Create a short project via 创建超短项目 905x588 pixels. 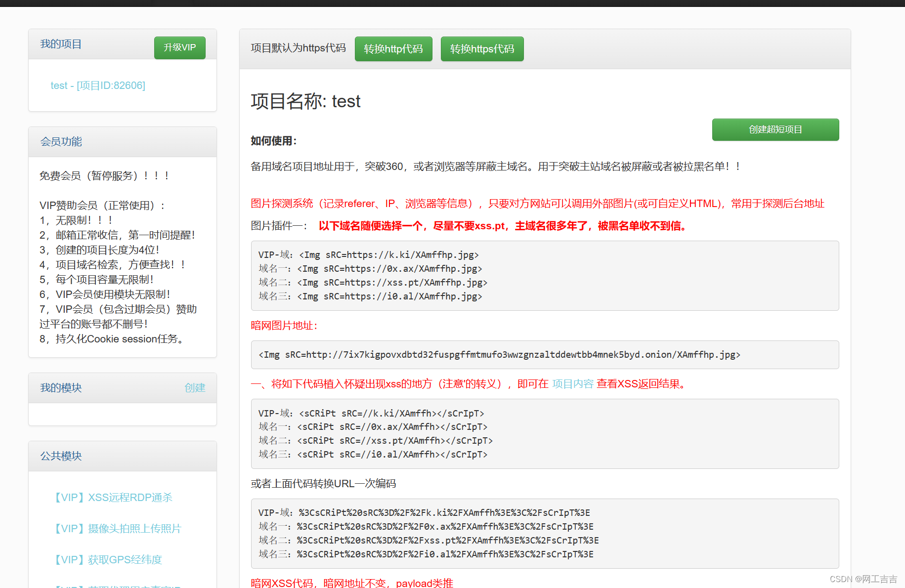coord(775,129)
